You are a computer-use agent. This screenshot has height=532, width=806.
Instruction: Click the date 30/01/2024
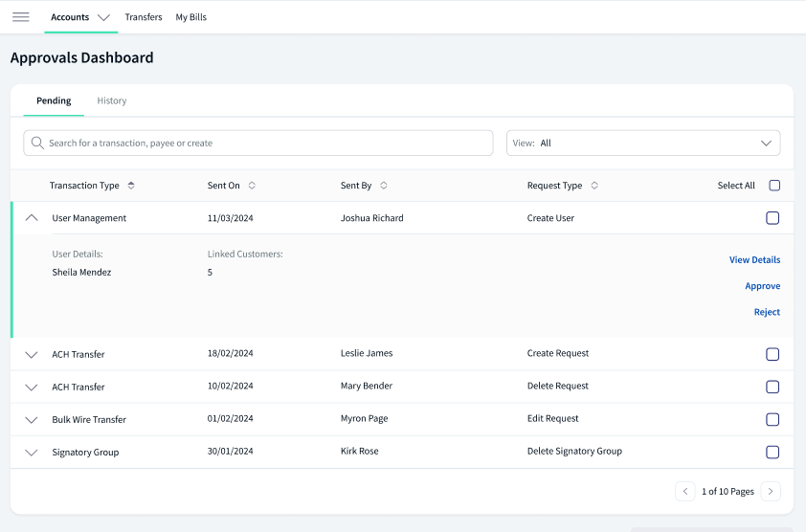click(231, 451)
